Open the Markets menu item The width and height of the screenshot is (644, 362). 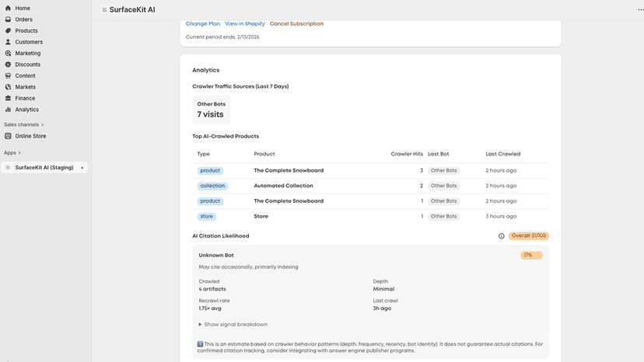click(26, 87)
